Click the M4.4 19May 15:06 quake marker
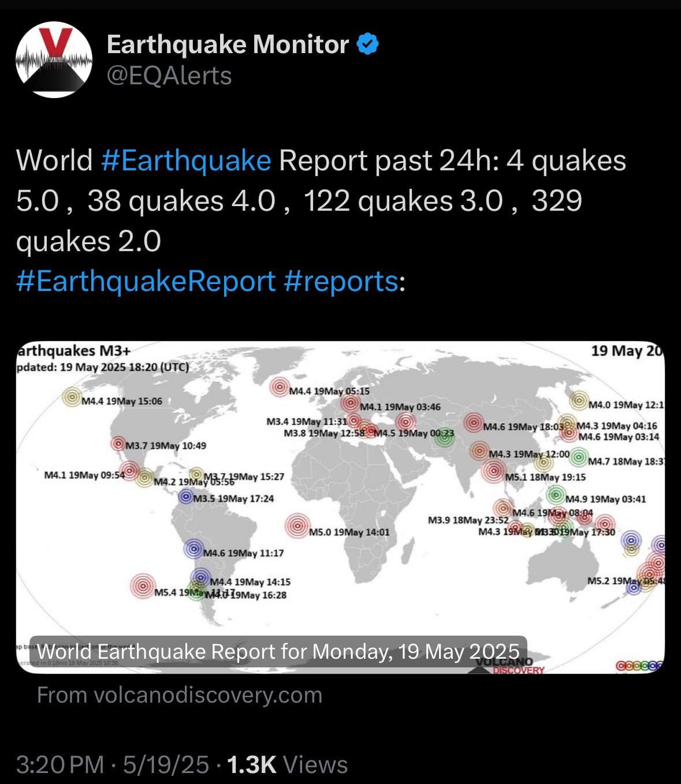This screenshot has width=681, height=784. point(72,397)
